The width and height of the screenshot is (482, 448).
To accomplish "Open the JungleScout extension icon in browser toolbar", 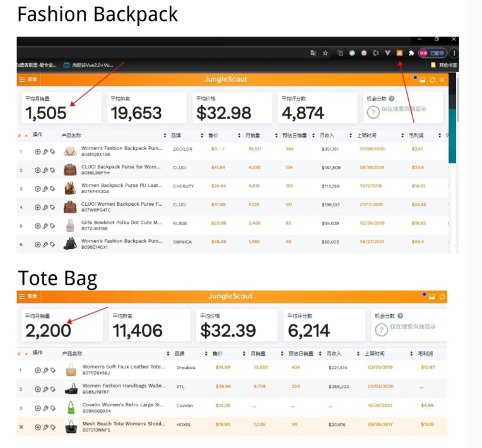I will point(399,53).
